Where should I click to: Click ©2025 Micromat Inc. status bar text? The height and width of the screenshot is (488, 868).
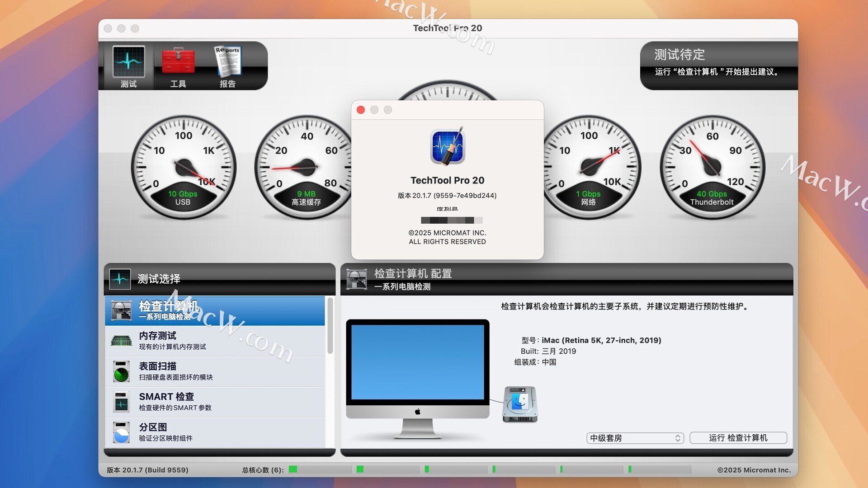point(754,470)
